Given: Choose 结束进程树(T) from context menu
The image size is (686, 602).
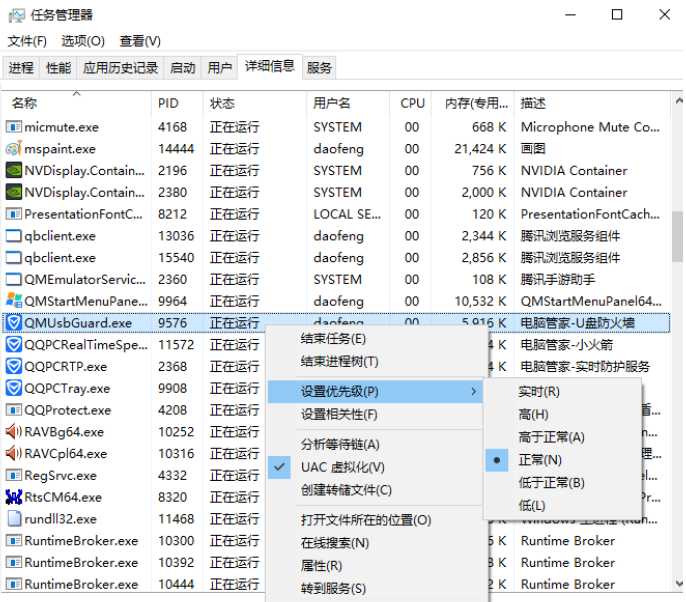Looking at the screenshot, I should (375, 361).
